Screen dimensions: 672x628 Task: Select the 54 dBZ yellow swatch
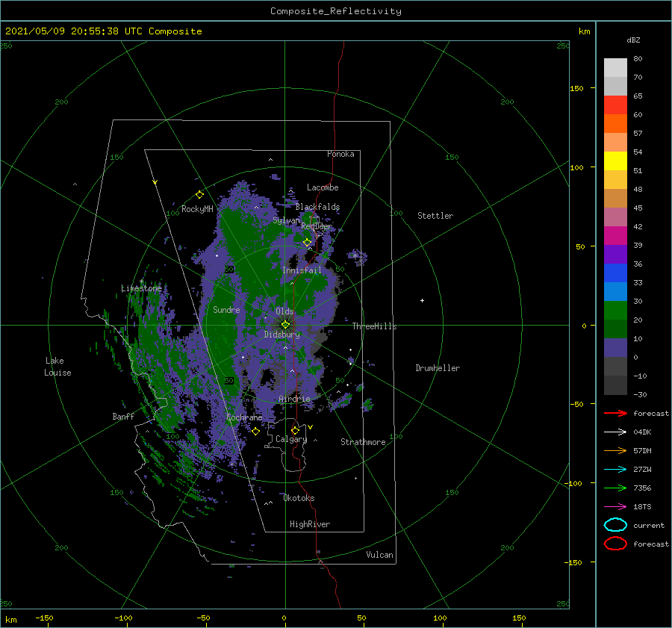click(x=615, y=161)
